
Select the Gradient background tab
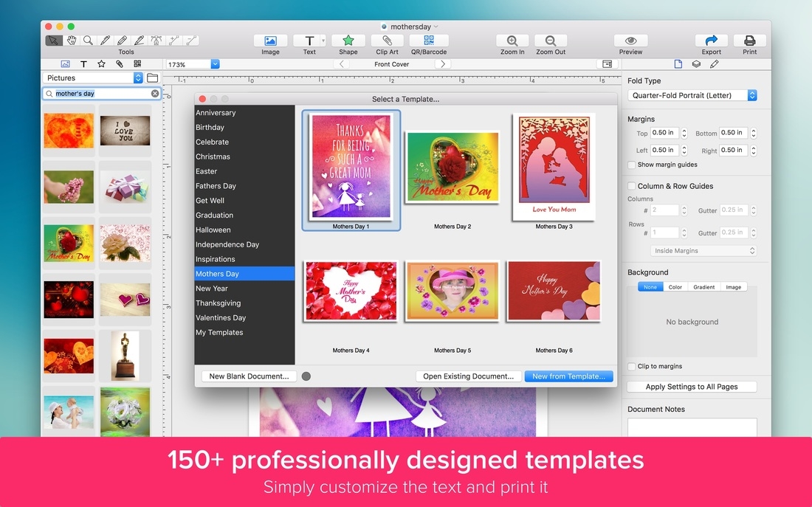[x=703, y=287]
